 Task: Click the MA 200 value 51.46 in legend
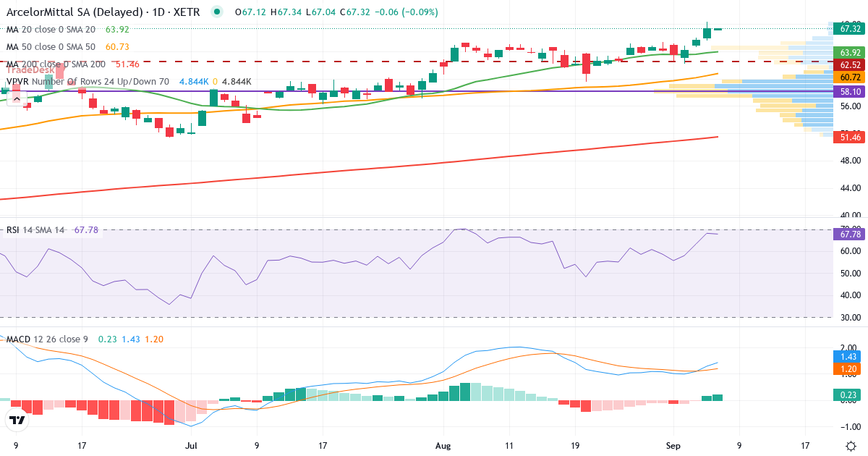[x=127, y=64]
